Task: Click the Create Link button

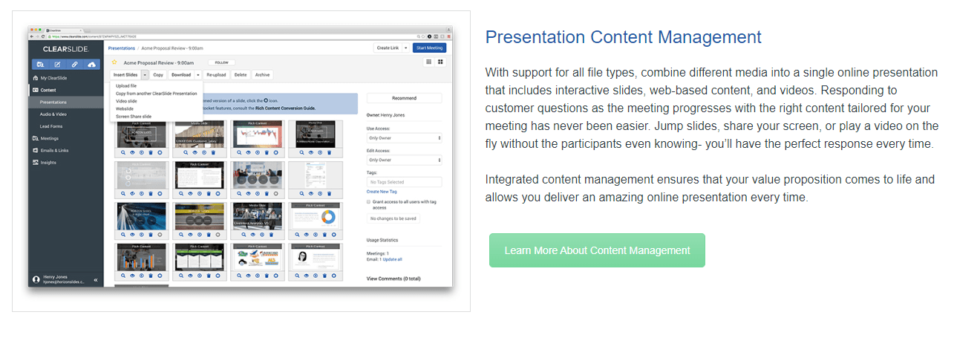Action: [x=388, y=48]
